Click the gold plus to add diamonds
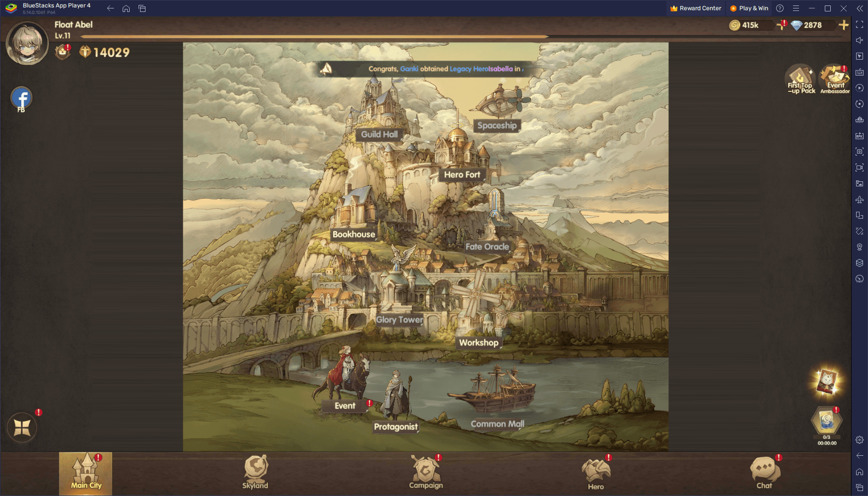Screen dimensions: 868x496 (843, 25)
